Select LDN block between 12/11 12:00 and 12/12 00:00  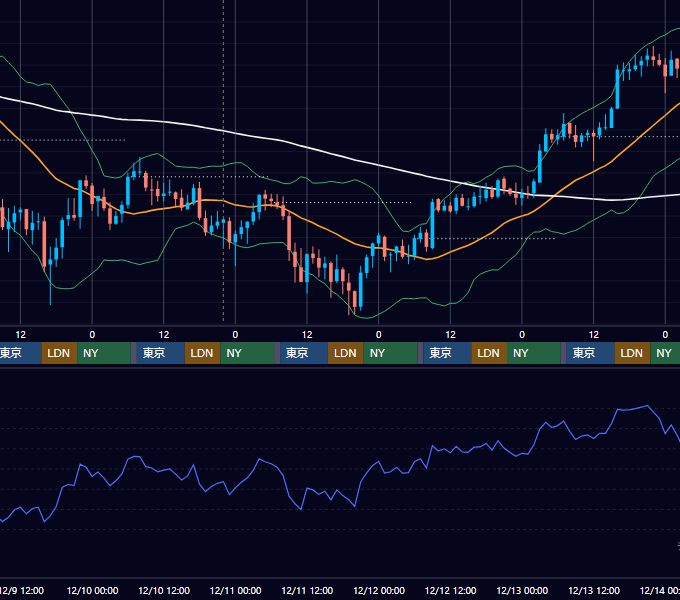(x=346, y=353)
